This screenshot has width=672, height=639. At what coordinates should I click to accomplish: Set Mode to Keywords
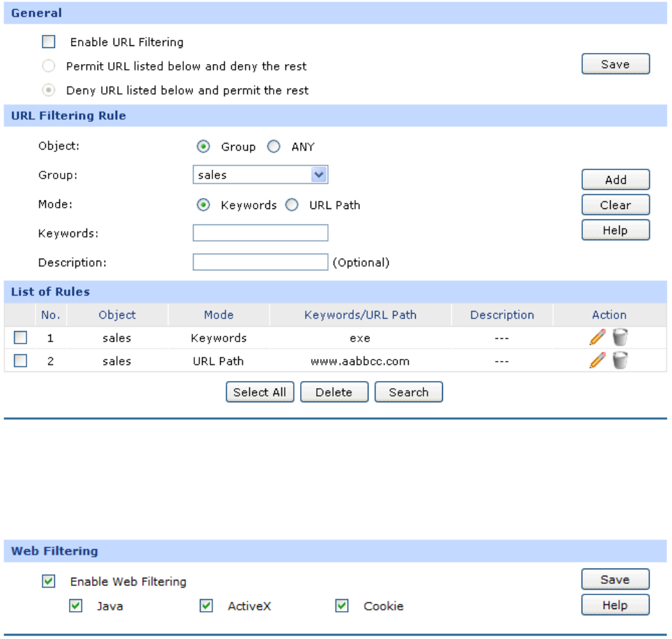pyautogui.click(x=203, y=205)
